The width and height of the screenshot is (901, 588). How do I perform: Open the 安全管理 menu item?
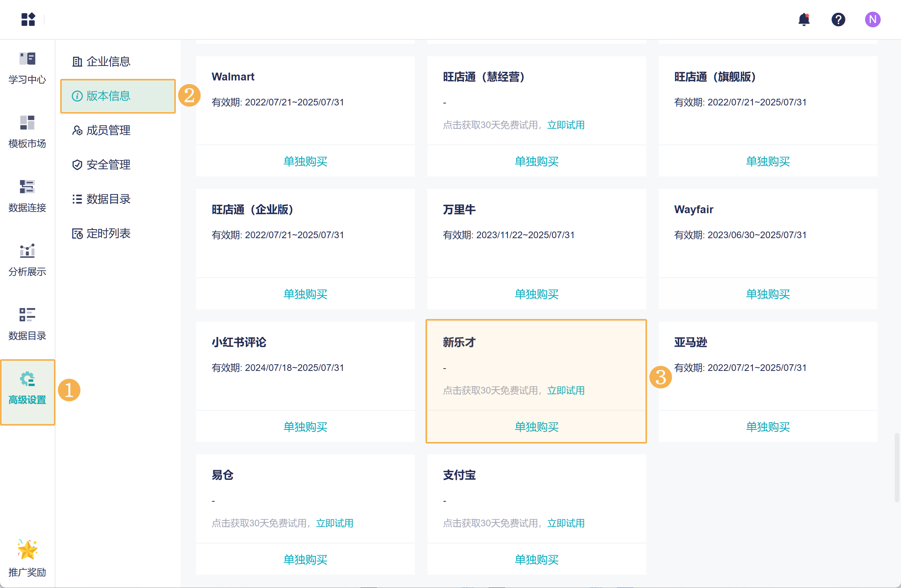pos(102,164)
